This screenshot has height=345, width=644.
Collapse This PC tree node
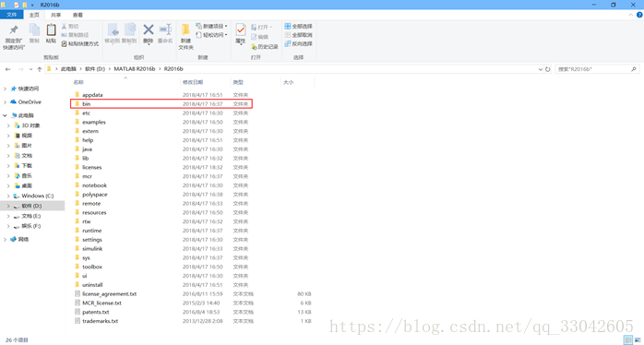coord(5,115)
